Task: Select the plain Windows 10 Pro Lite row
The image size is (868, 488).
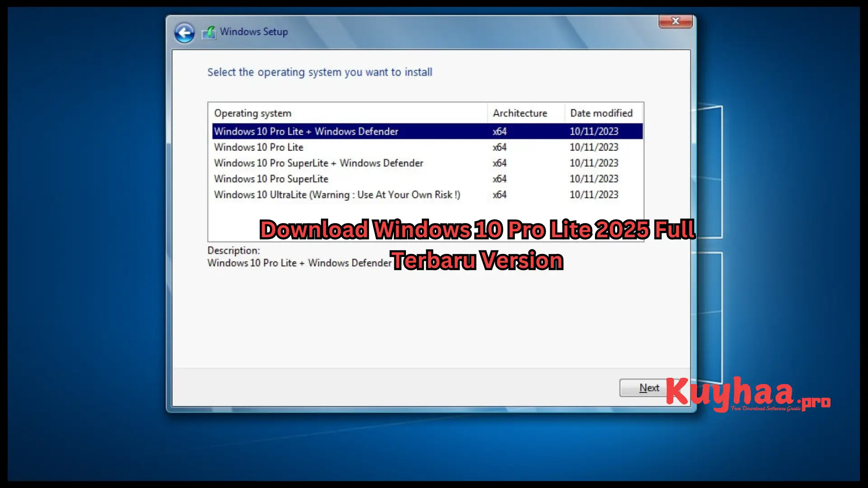Action: pos(427,147)
